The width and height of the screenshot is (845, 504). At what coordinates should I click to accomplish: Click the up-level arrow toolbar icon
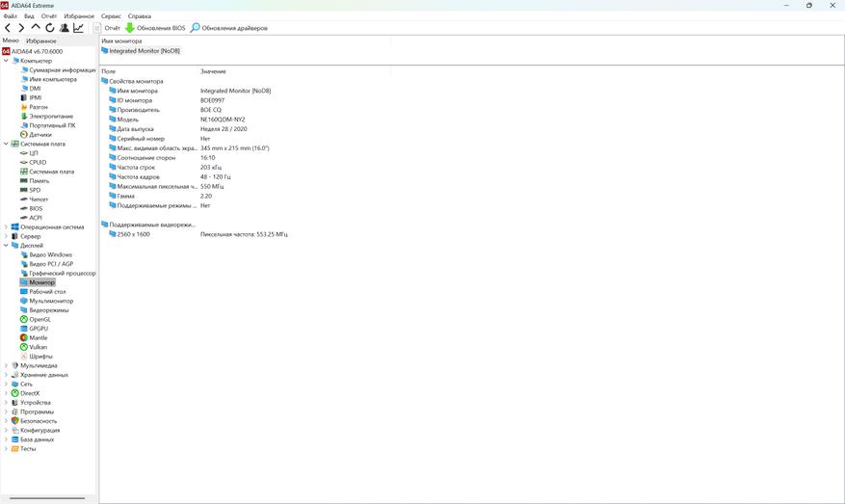click(36, 27)
